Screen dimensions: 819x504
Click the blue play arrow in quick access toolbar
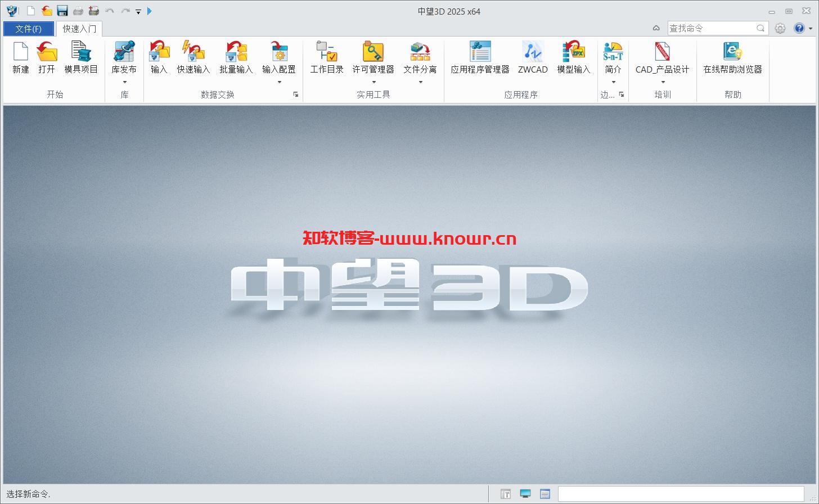149,11
